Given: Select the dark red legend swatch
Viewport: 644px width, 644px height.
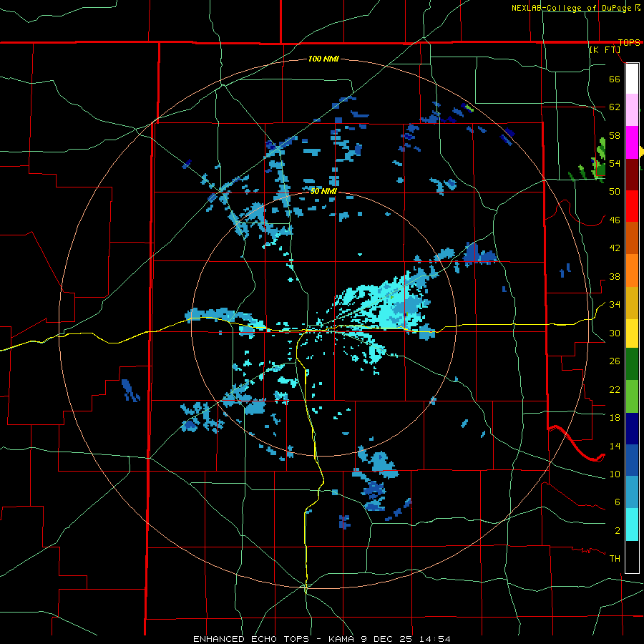Looking at the screenshot, I should tap(632, 175).
